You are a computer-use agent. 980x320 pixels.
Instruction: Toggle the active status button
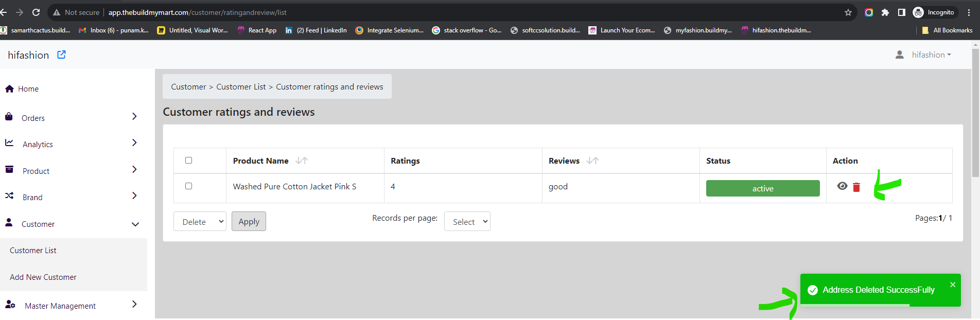[763, 188]
